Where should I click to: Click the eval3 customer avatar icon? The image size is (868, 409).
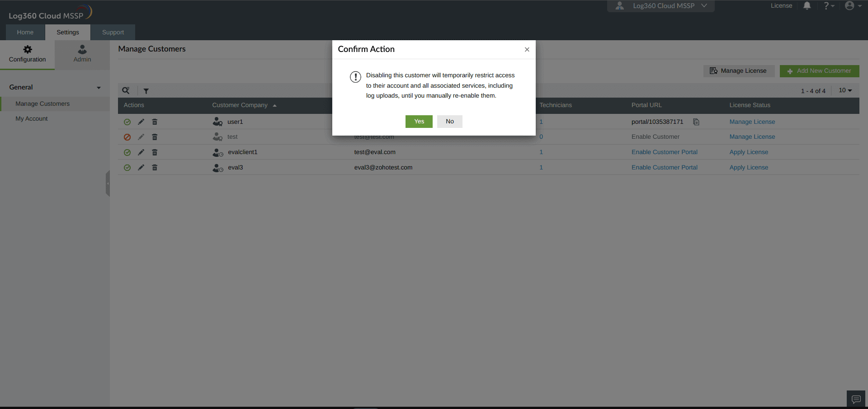click(217, 168)
